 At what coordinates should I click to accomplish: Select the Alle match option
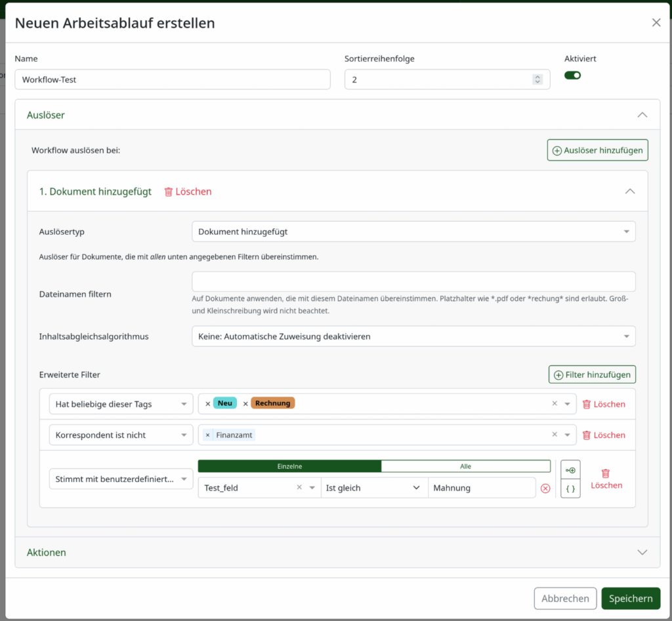[x=465, y=466]
